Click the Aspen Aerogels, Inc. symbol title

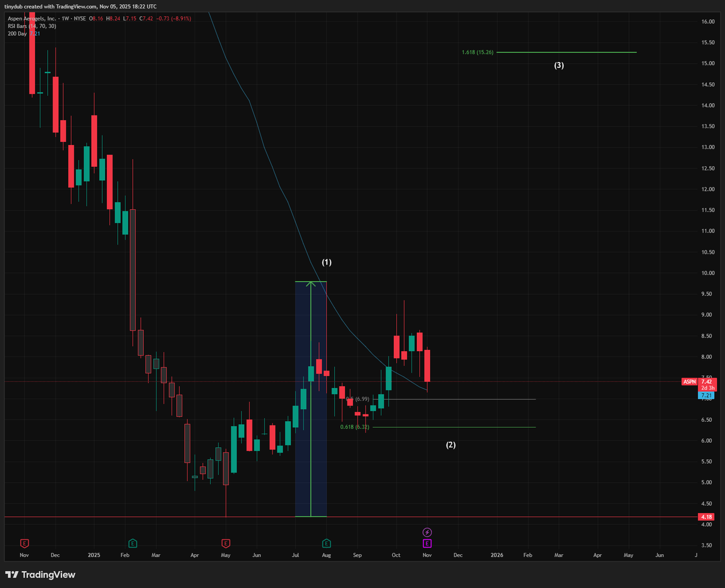click(32, 18)
